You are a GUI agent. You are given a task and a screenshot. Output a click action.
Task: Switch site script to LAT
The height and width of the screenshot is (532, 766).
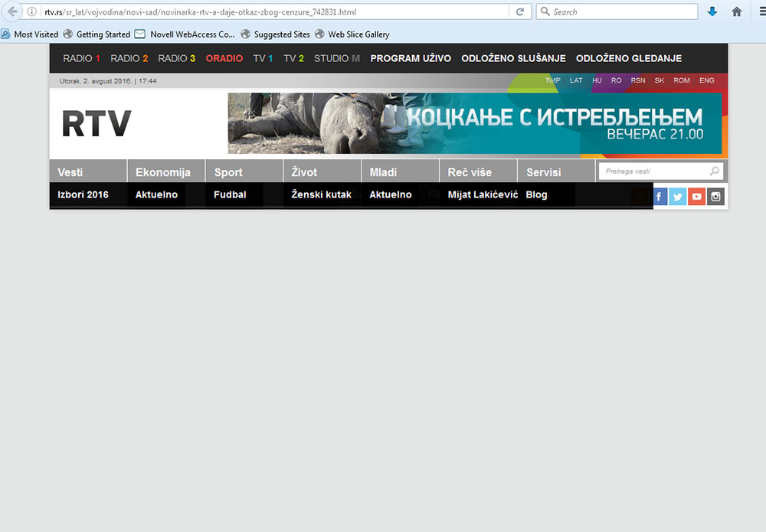[x=576, y=80]
